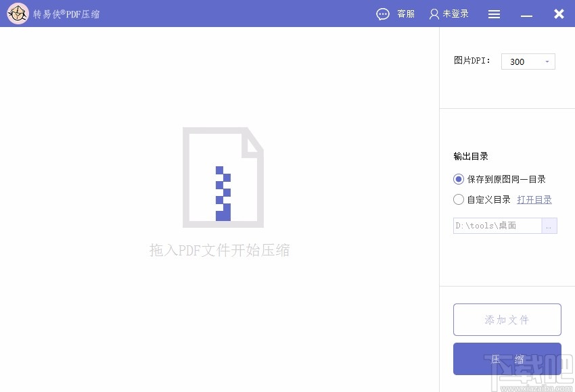Image resolution: width=575 pixels, height=392 pixels.
Task: Click the 输出目录 heading
Action: click(x=471, y=156)
